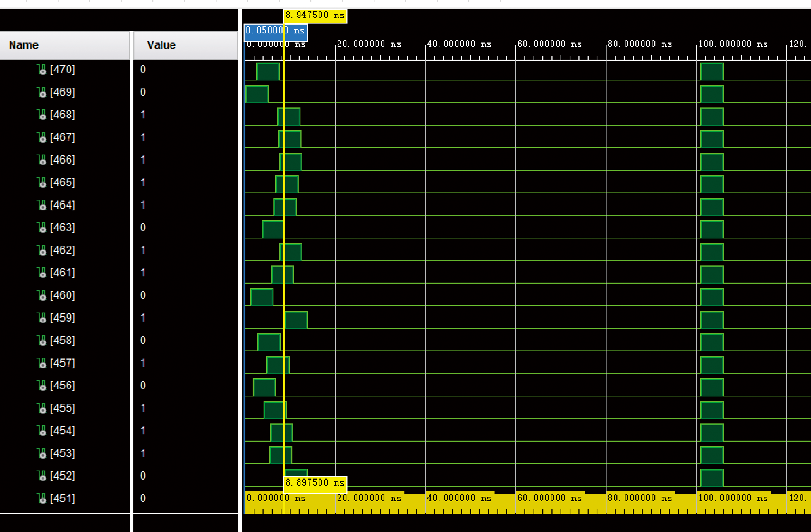This screenshot has height=532, width=811.
Task: Select signal name [465]
Action: coord(63,182)
